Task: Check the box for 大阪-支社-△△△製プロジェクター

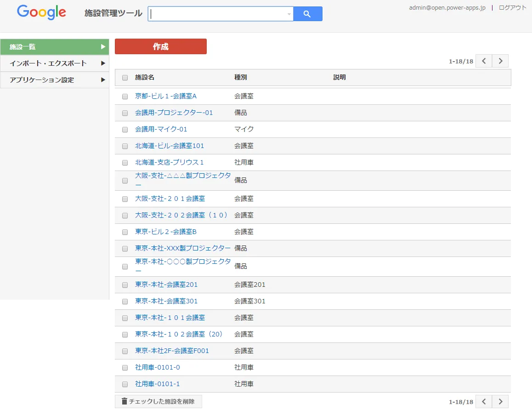Action: (125, 181)
